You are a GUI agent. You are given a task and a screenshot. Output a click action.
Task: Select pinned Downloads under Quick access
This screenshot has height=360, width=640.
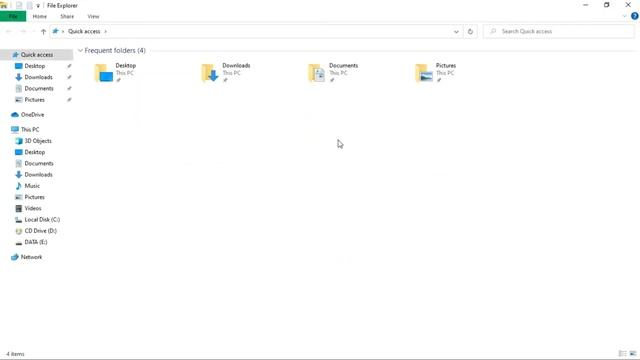coord(38,77)
